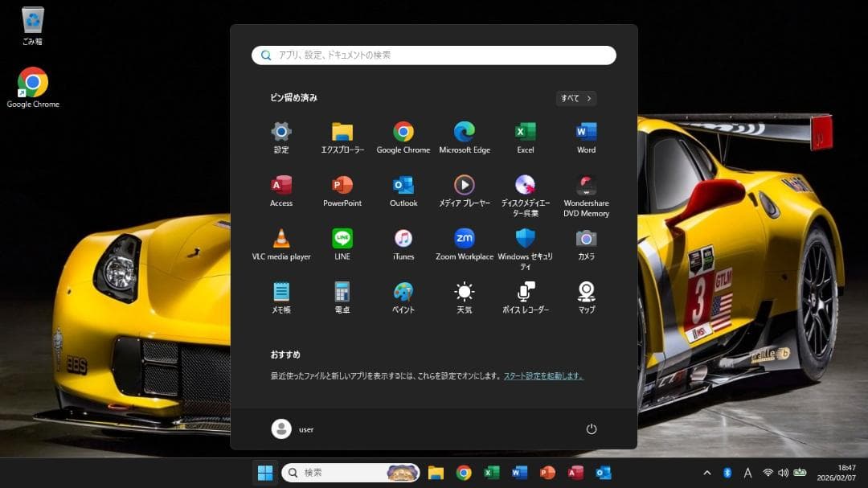Screen dimensions: 868x488
Task: Open Windows セキュリティ
Action: point(525,239)
